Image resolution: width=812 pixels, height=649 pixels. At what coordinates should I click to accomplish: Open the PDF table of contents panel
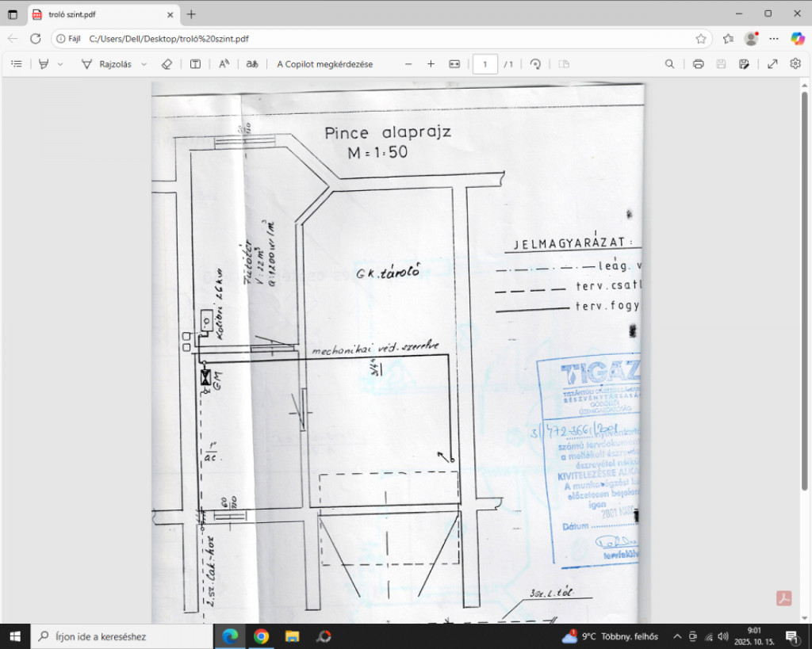(17, 64)
